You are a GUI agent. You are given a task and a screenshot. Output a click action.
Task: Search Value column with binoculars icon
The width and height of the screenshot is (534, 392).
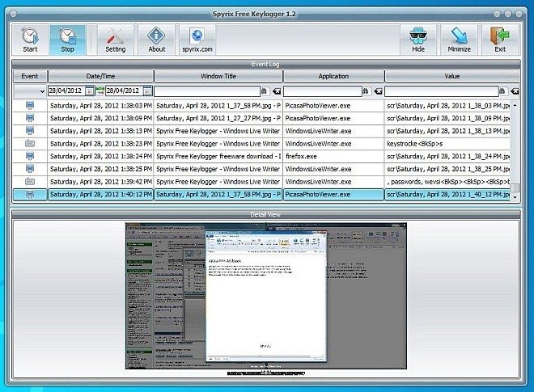click(502, 91)
